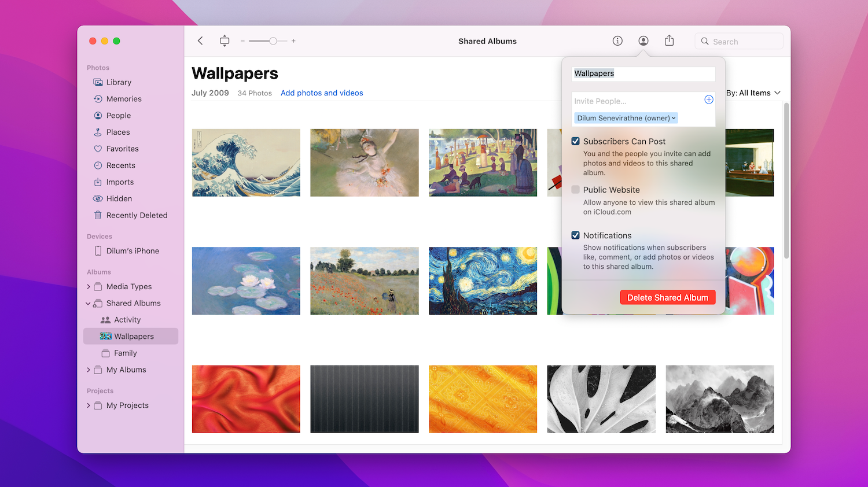Select the poppy field painting thumbnail
This screenshot has width=868, height=487.
[365, 281]
